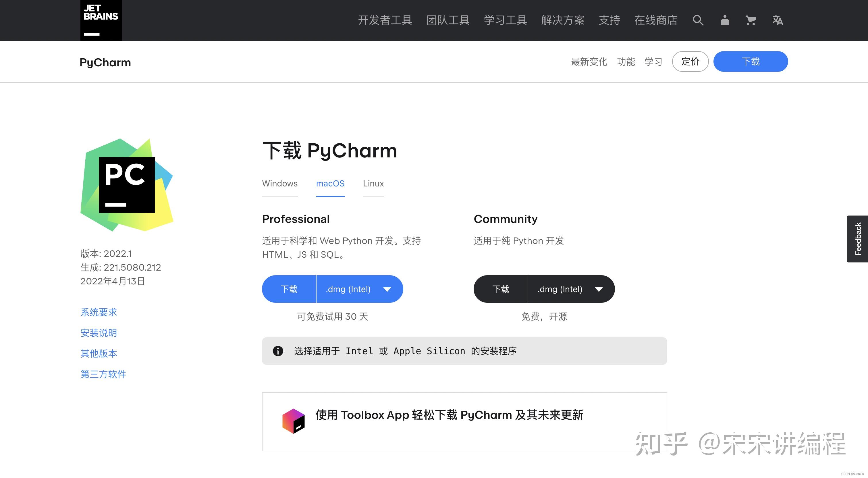Click 下载 button for Professional edition

[289, 289]
